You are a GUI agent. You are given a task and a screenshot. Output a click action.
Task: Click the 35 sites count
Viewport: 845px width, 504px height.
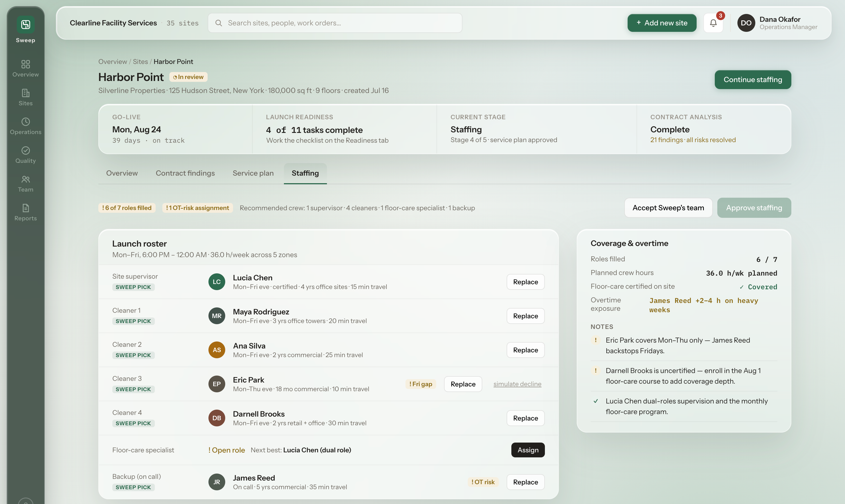coord(182,23)
